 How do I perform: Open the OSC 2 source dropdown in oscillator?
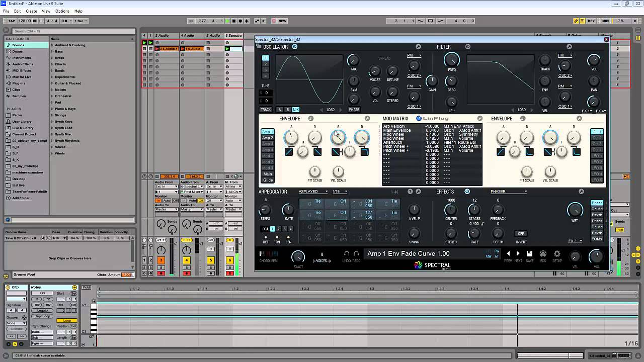point(414,75)
